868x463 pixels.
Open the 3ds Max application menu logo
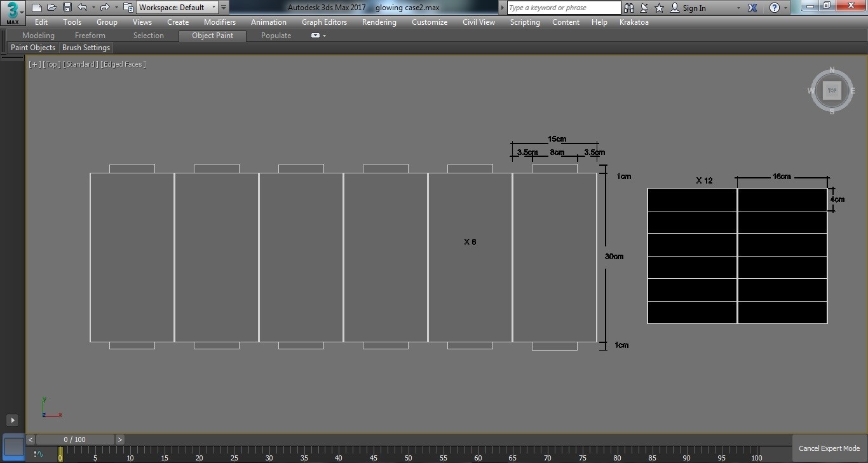(x=12, y=12)
